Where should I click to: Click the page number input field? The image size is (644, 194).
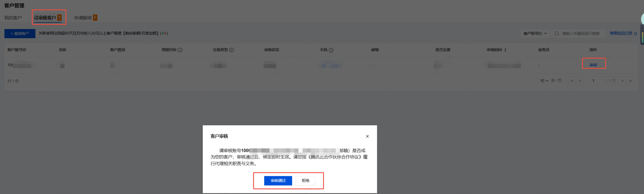click(x=593, y=81)
